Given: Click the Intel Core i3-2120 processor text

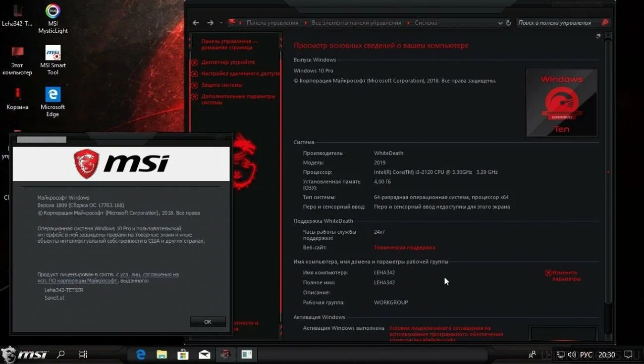Looking at the screenshot, I should pyautogui.click(x=436, y=172).
